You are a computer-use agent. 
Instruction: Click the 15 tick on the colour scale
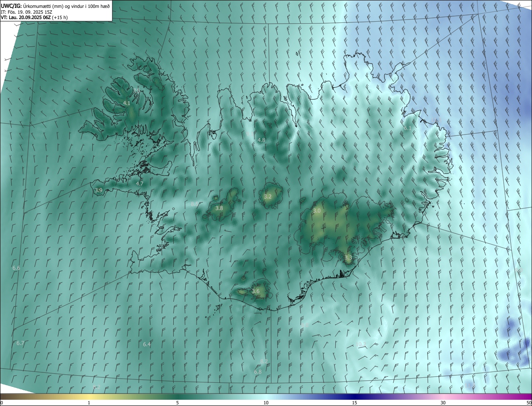(355, 403)
